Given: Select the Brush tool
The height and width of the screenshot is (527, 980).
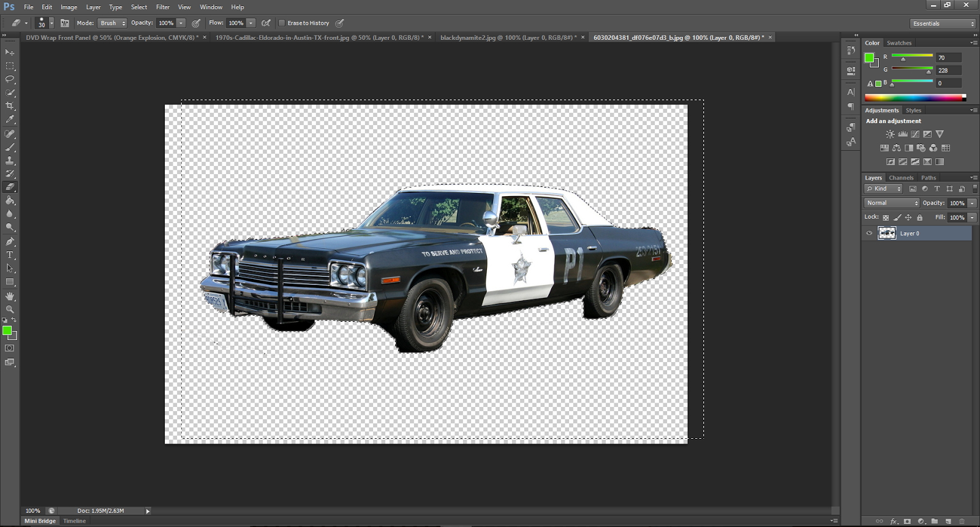Looking at the screenshot, I should click(x=10, y=147).
